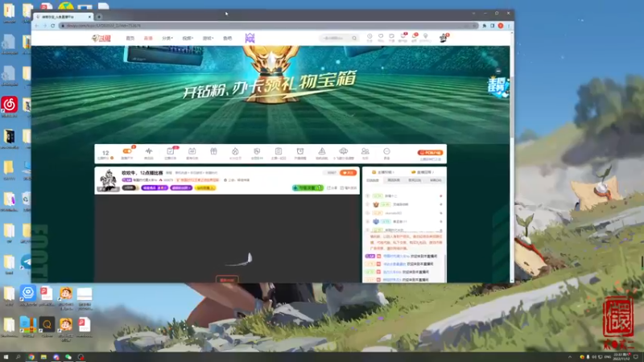Click the Douyu logo in the site header
This screenshot has height=362, width=644.
(101, 38)
